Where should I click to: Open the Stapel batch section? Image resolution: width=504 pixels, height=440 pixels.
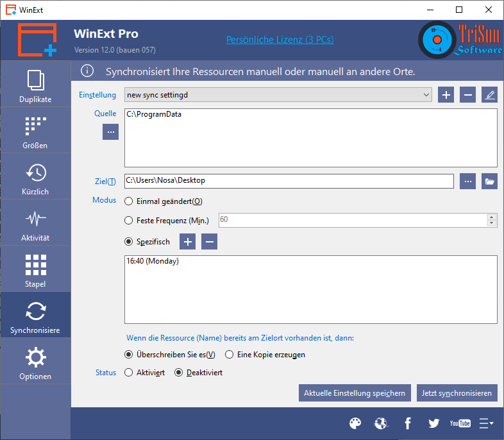coord(35,269)
